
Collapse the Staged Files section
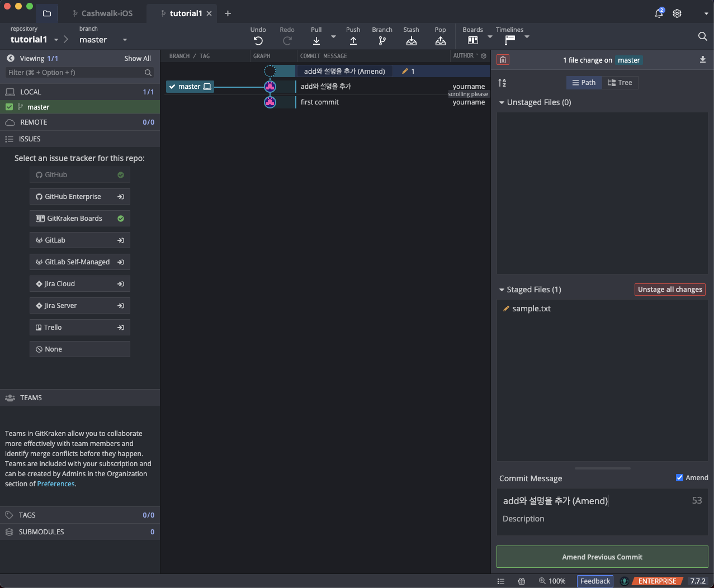point(502,290)
